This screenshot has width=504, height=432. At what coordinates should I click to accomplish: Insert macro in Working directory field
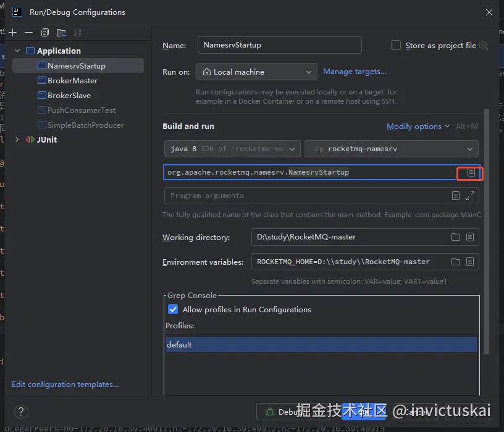(x=470, y=237)
